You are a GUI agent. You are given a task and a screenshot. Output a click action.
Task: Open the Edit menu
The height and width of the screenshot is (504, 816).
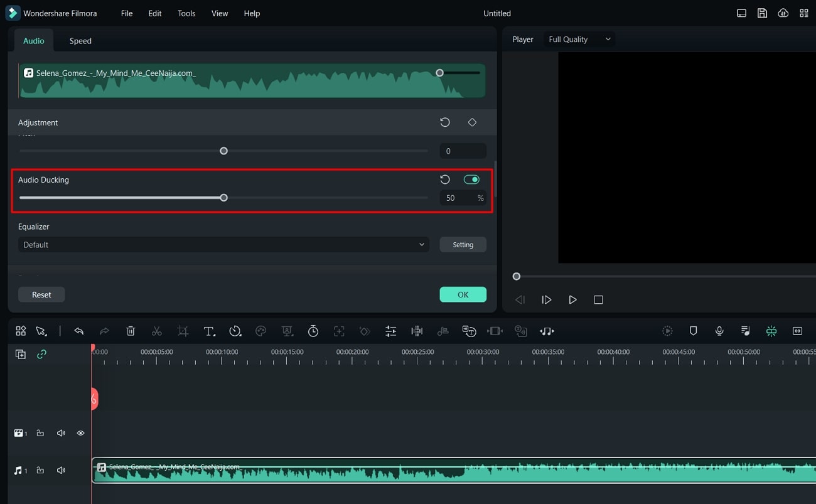[155, 13]
